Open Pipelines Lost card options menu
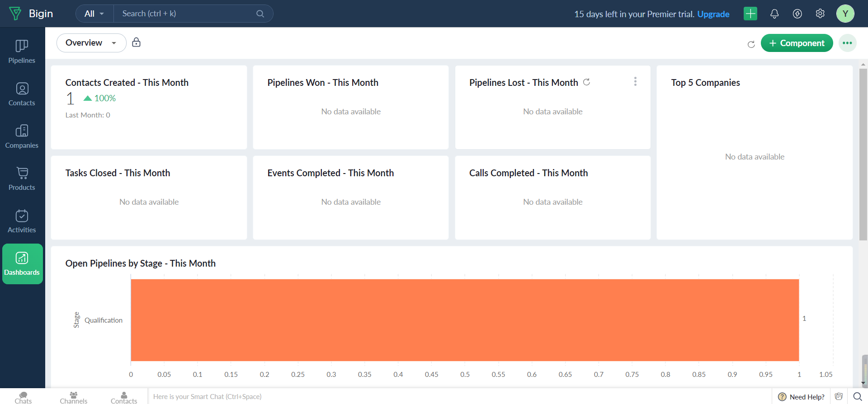This screenshot has width=868, height=404. pyautogui.click(x=635, y=81)
